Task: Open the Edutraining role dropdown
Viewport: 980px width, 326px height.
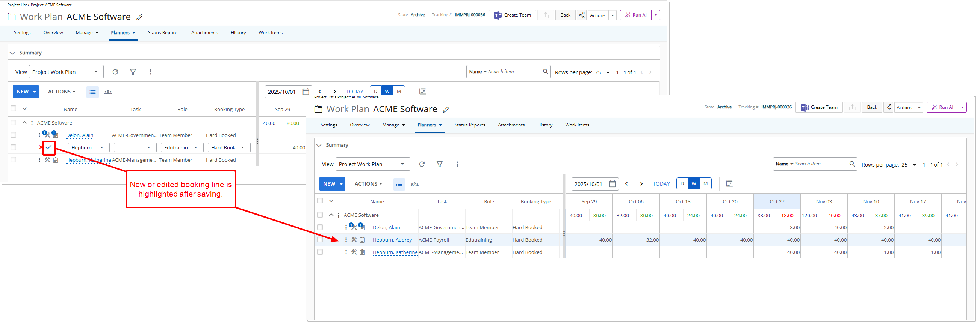Action: coord(195,147)
